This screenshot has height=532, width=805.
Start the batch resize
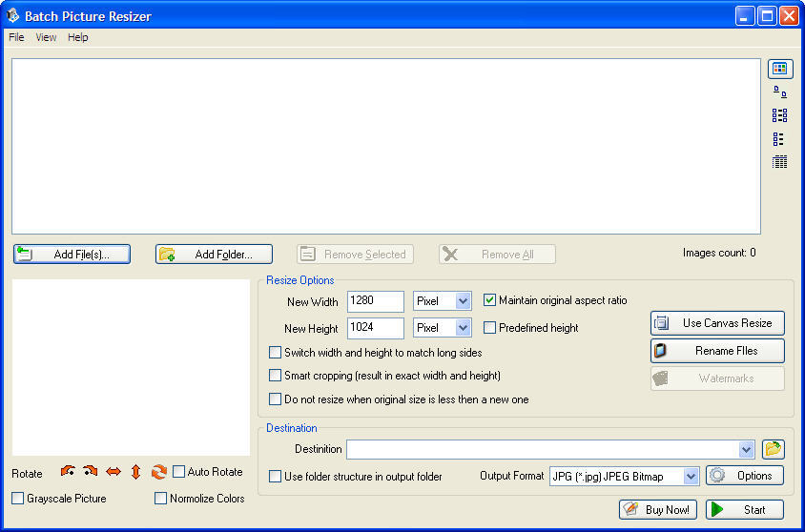point(745,509)
